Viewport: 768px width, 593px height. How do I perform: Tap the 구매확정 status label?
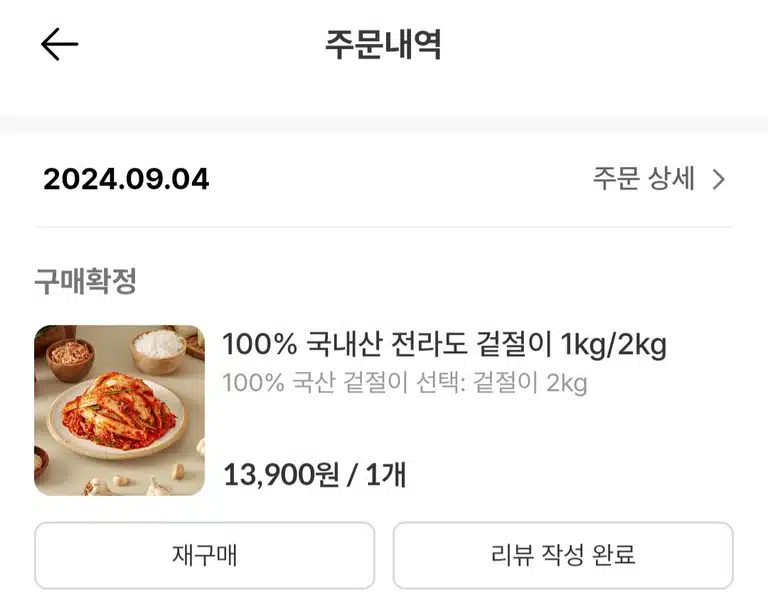pyautogui.click(x=85, y=281)
